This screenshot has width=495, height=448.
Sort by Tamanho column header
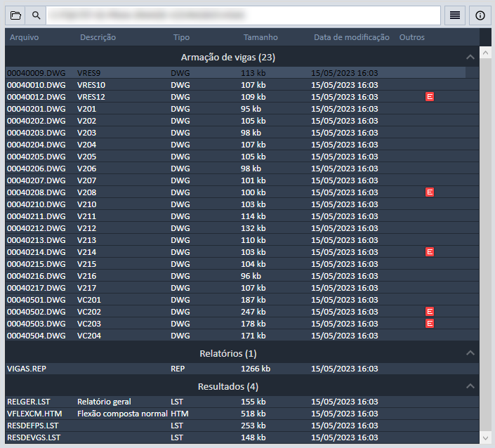(x=260, y=37)
